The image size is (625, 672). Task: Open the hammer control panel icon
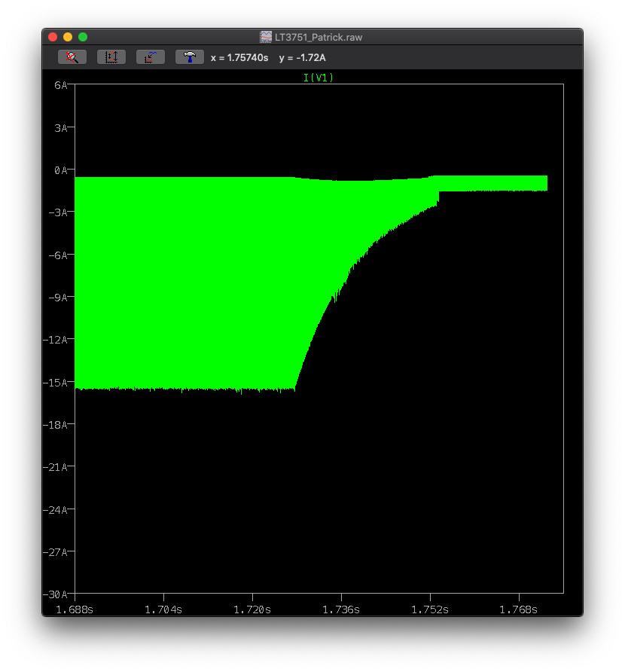189,57
